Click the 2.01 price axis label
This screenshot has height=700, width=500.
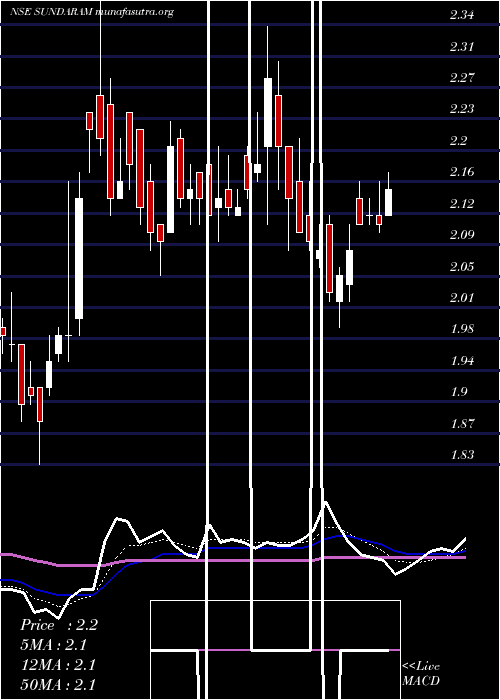[x=462, y=298]
